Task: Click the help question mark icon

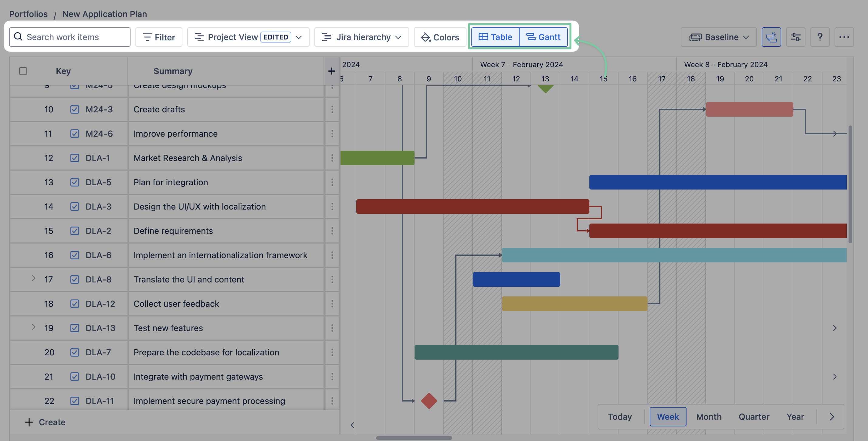Action: (819, 37)
